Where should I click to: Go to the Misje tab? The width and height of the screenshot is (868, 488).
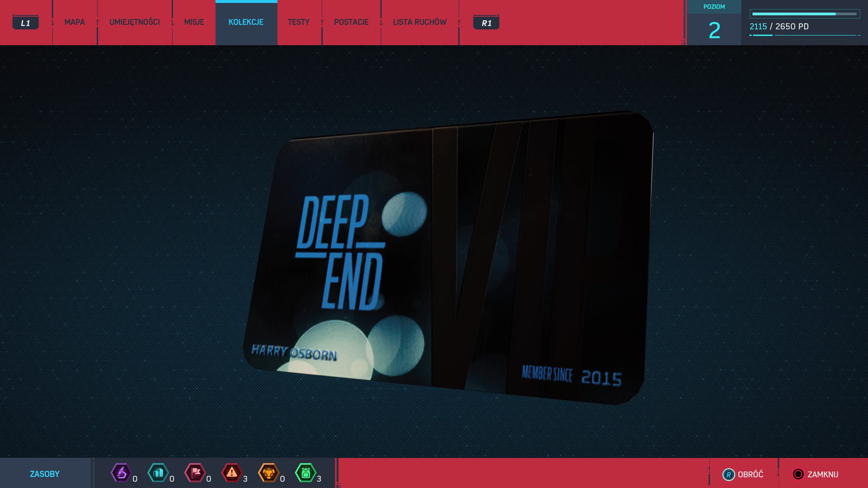(194, 22)
